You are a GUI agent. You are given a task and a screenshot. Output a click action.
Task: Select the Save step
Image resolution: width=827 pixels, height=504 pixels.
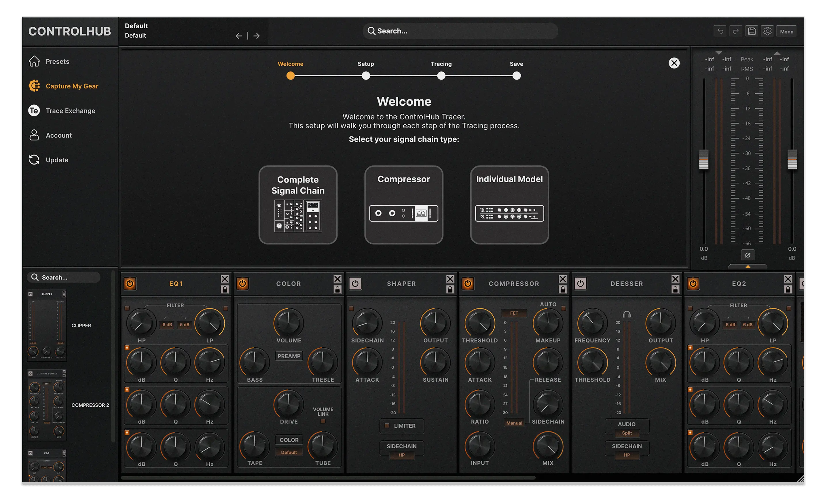pos(517,76)
